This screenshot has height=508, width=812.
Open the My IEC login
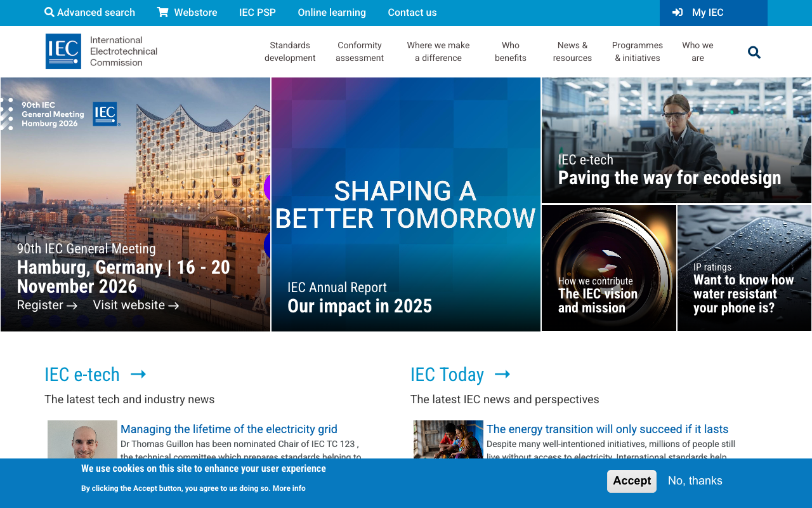point(714,13)
